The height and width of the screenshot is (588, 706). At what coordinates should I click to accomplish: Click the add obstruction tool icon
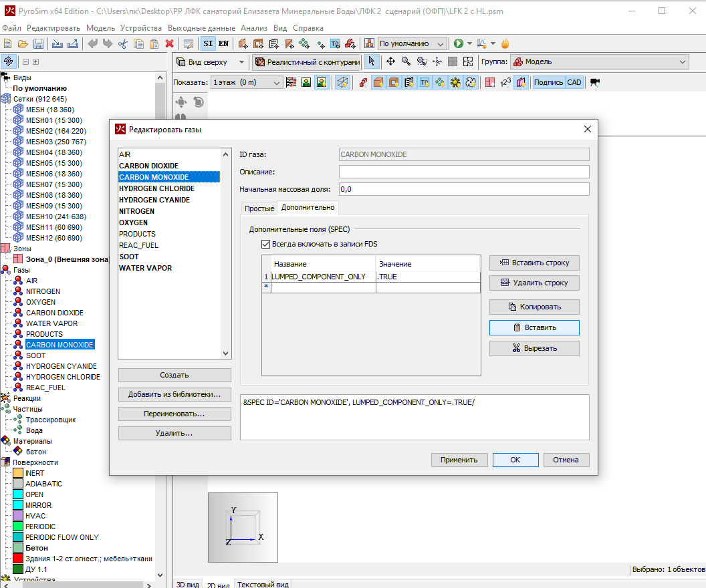pyautogui.click(x=243, y=43)
